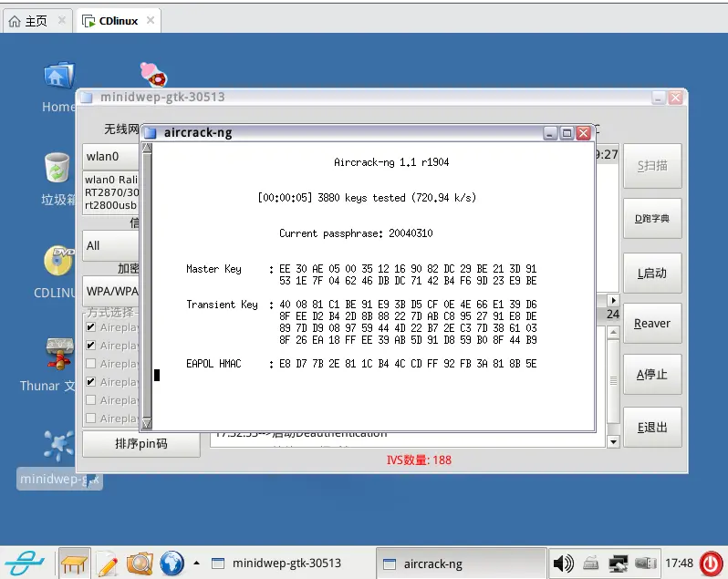Click the pink ice cream desktop icon
The width and height of the screenshot is (728, 579).
click(153, 74)
